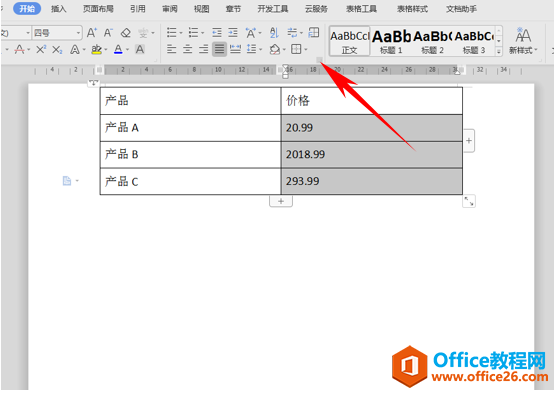Apply the 标题 1 style
Viewport: 555px width, 394px height.
pos(391,41)
